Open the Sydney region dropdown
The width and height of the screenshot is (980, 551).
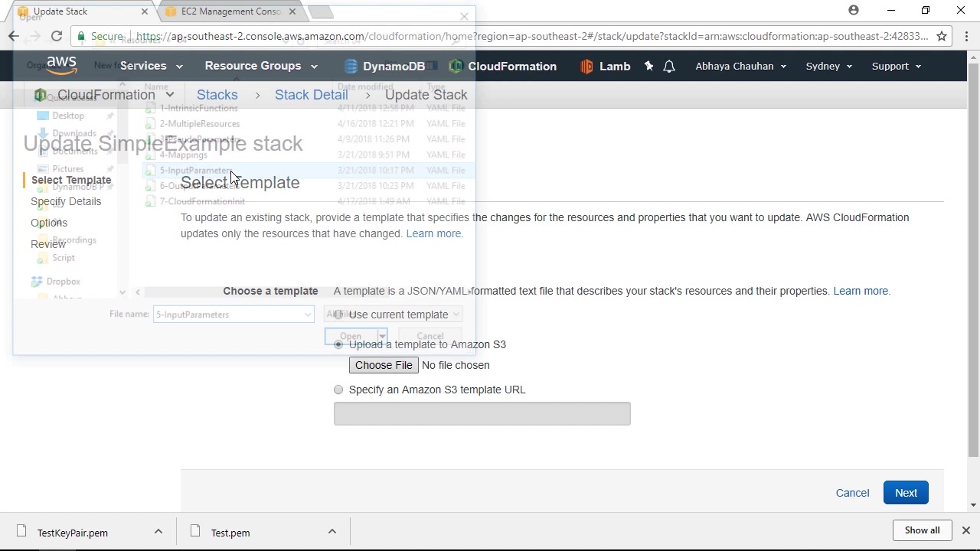829,67
